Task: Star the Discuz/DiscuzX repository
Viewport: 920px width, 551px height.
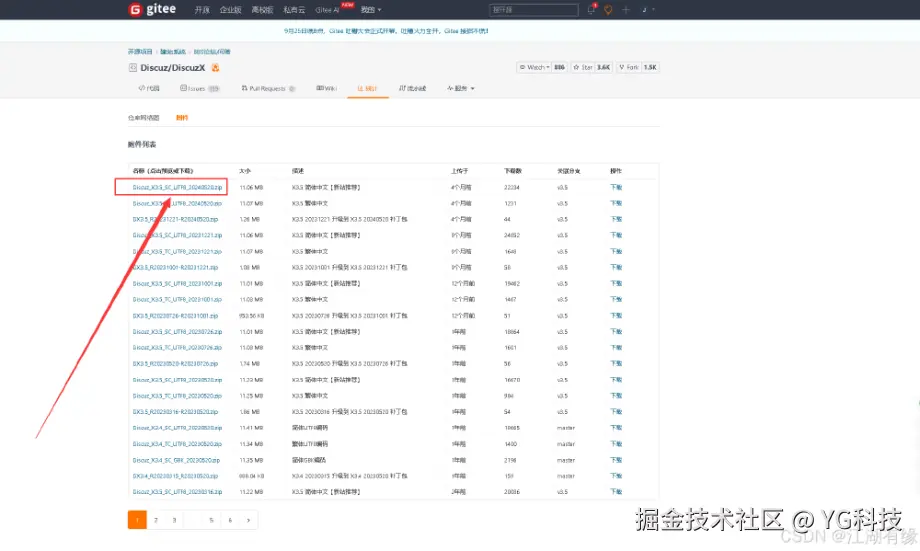Action: 583,67
